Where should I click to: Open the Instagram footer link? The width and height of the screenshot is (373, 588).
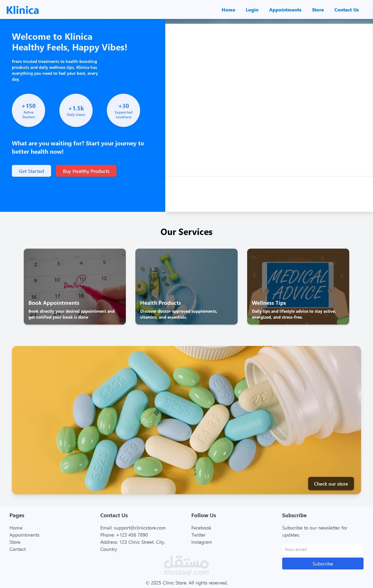point(201,542)
